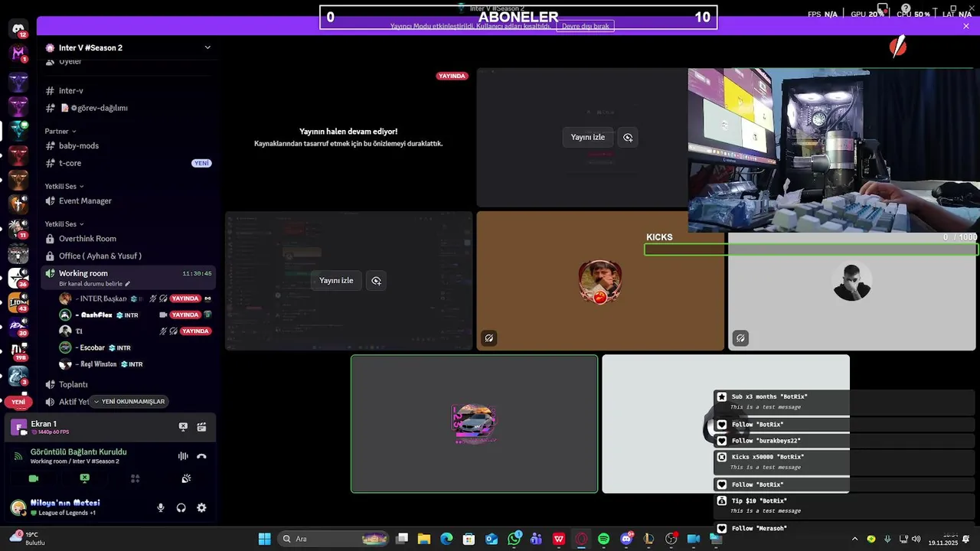Open stream clips icon next to Ekran 1
Screen dimensions: 980x551
[201, 427]
